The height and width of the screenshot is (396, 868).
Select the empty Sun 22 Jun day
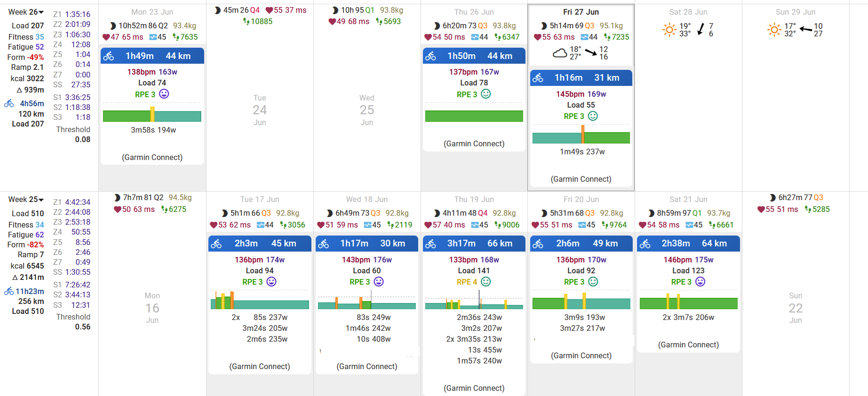[x=795, y=308]
